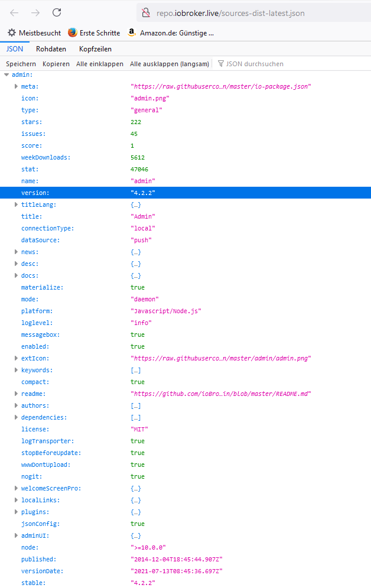Select the highlighted version row key
This screenshot has height=588, width=371.
coord(35,193)
